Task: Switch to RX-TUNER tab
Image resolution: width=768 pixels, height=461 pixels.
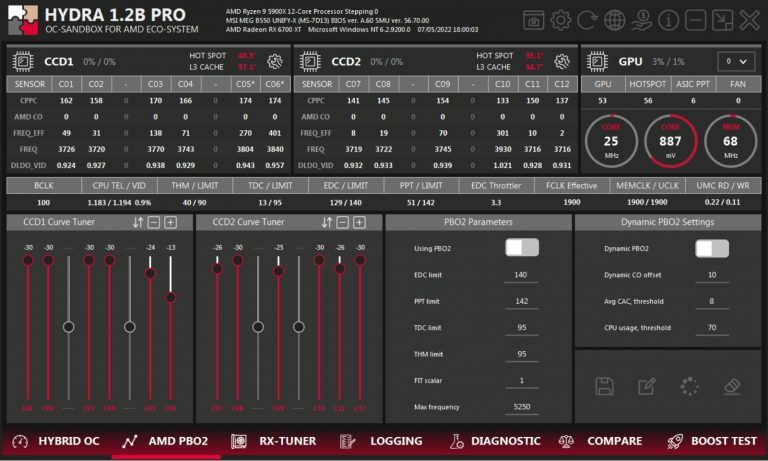Action: (x=273, y=441)
